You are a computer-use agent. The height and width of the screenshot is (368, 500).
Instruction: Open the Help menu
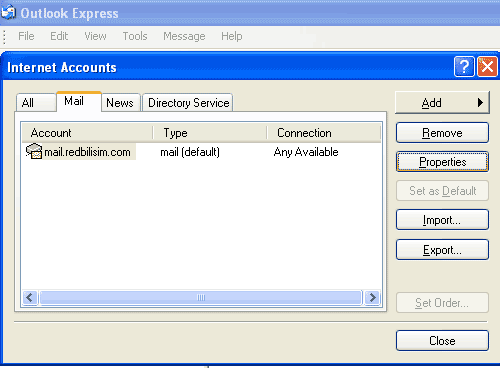[x=232, y=36]
